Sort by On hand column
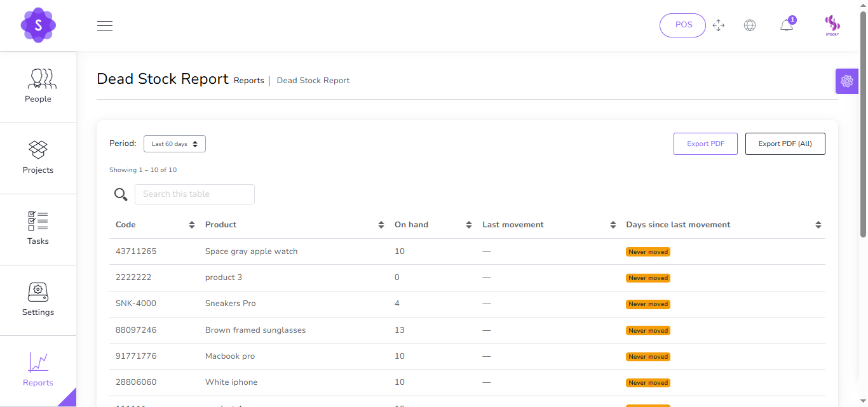868x407 pixels. (469, 225)
